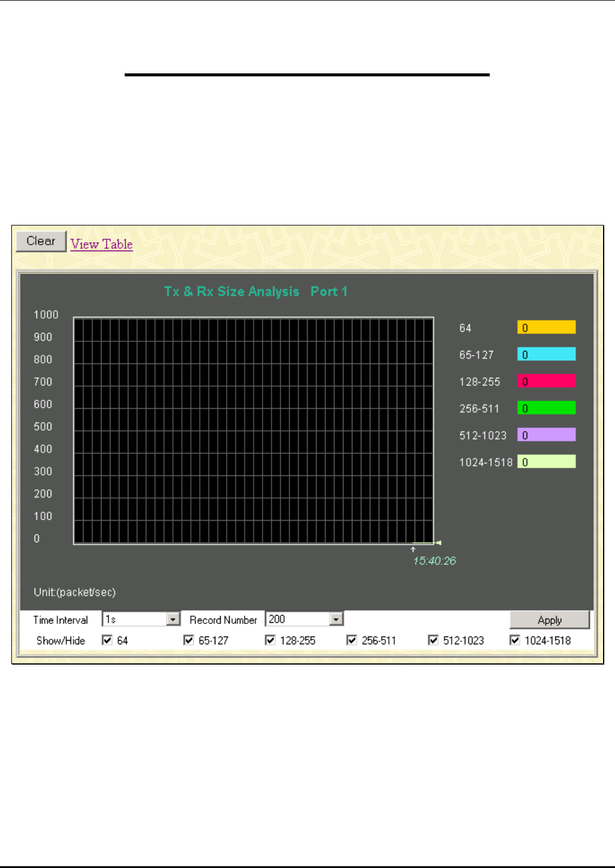The width and height of the screenshot is (615, 868).
Task: Hide the 1024-1518 series via checkbox
Action: pos(515,640)
